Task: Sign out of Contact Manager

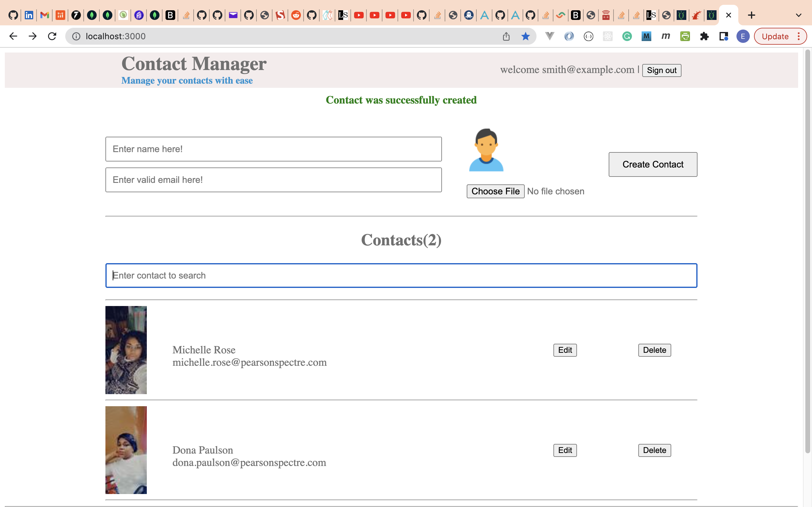Action: tap(661, 70)
